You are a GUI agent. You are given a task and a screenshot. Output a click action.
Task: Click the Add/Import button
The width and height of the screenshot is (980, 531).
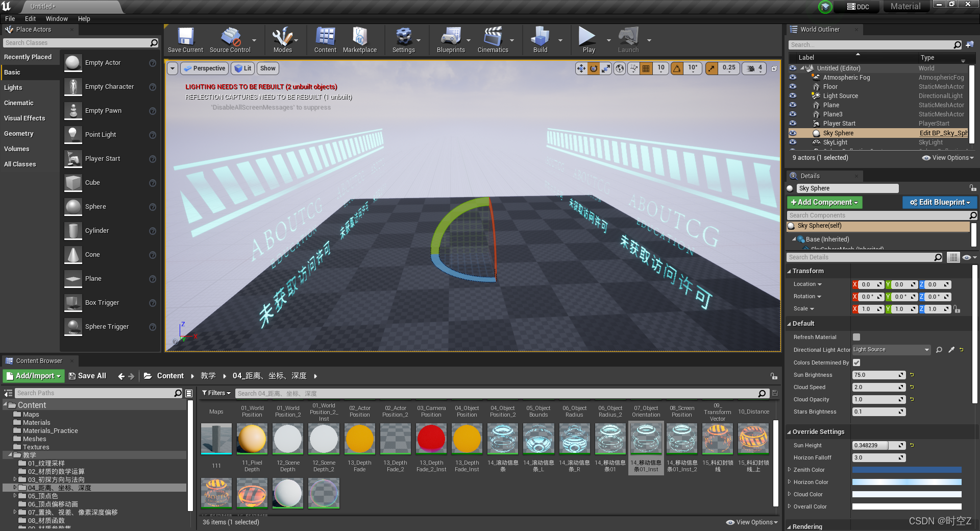coord(34,376)
